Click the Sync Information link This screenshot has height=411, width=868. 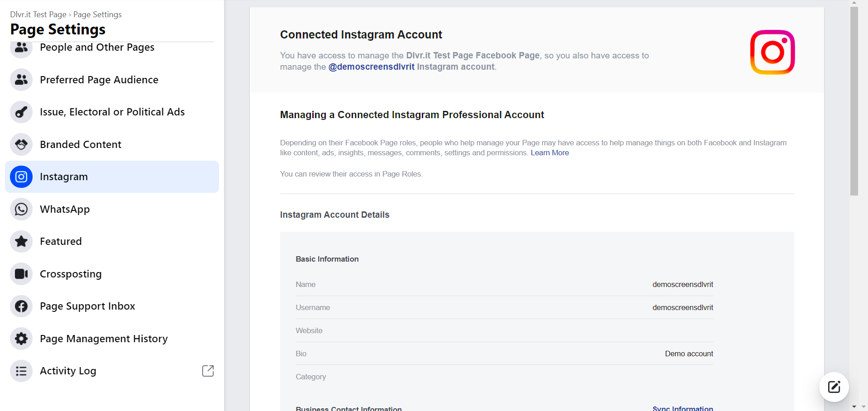[682, 408]
